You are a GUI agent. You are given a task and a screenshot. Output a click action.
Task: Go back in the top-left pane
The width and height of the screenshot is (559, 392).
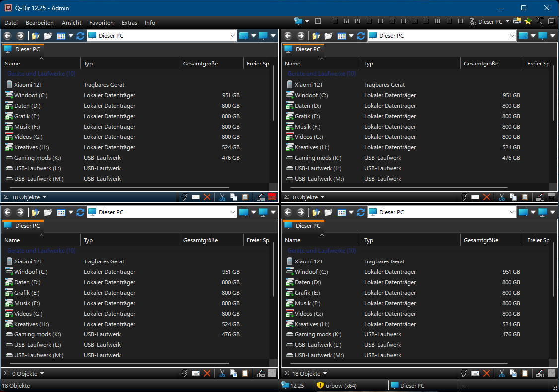[8, 36]
